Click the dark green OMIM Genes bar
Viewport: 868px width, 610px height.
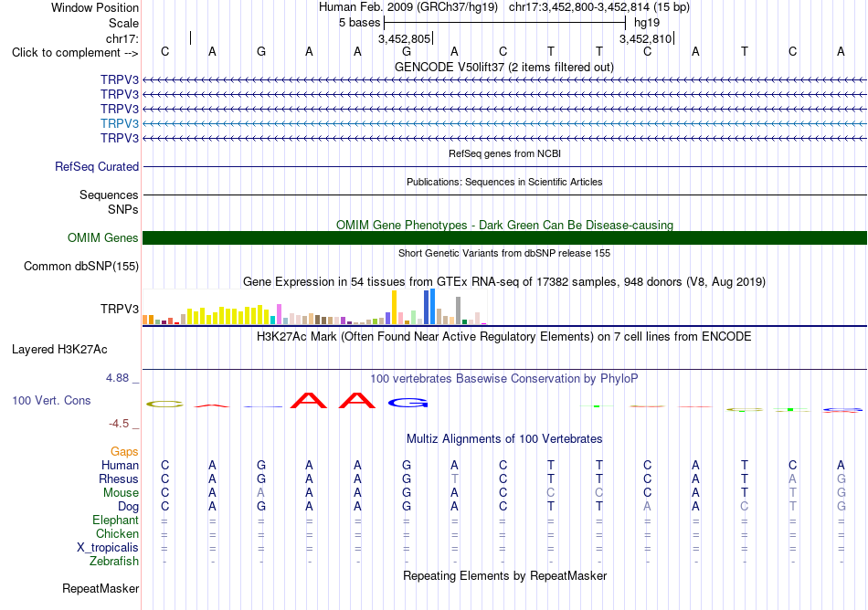click(504, 237)
